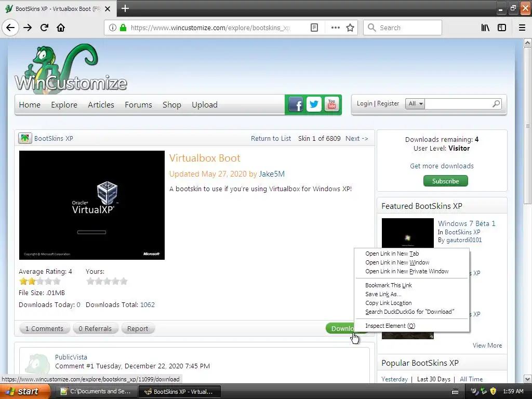Viewport: 532px width, 399px height.
Task: Rate skin with first star under Yours
Action: tap(90, 281)
